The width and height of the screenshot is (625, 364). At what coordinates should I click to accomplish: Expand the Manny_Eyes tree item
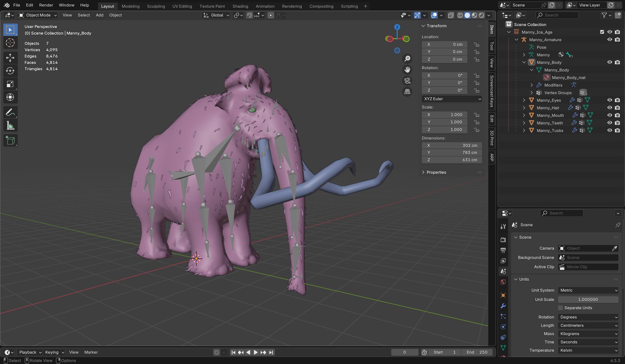(524, 100)
